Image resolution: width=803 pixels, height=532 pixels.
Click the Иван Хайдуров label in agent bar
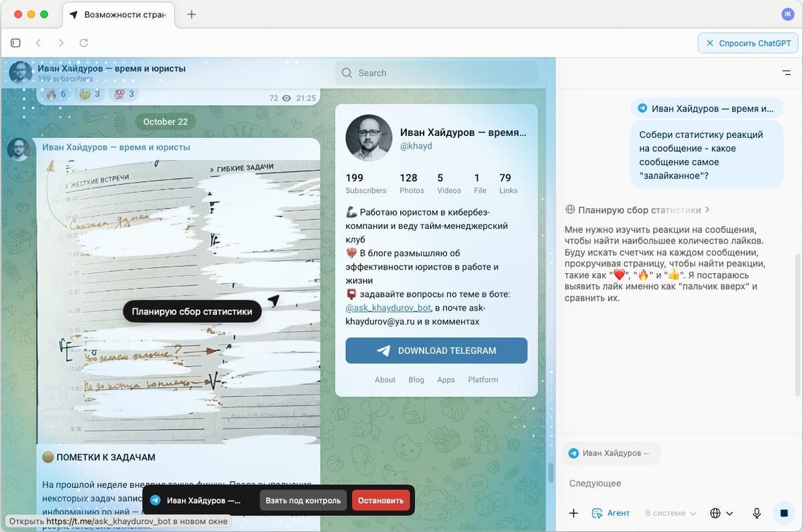203,500
